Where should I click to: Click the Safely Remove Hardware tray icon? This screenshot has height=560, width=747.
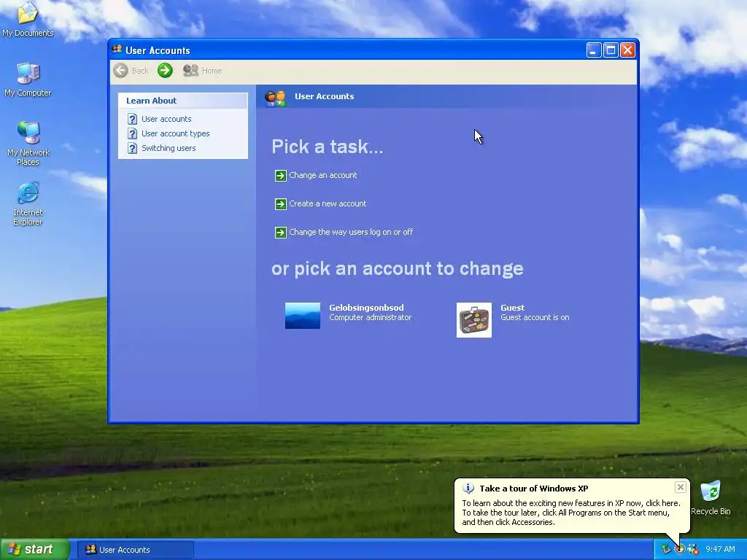[666, 550]
